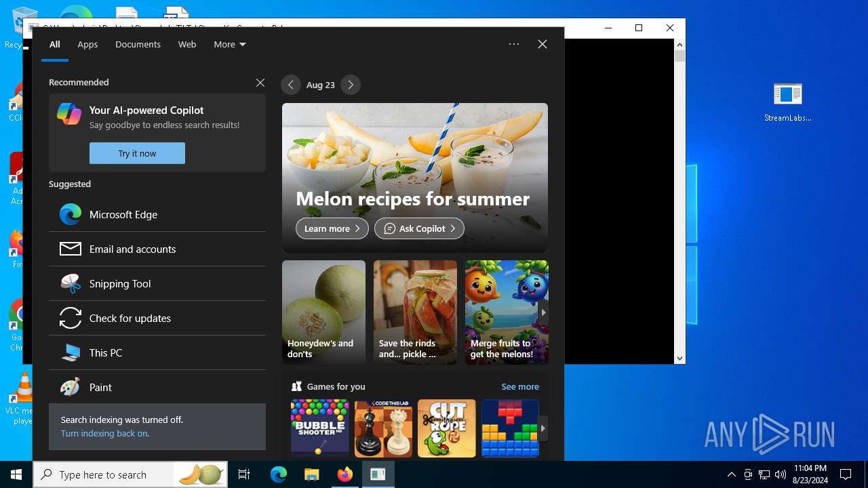
Task: Select the running console app on taskbar
Action: (378, 474)
